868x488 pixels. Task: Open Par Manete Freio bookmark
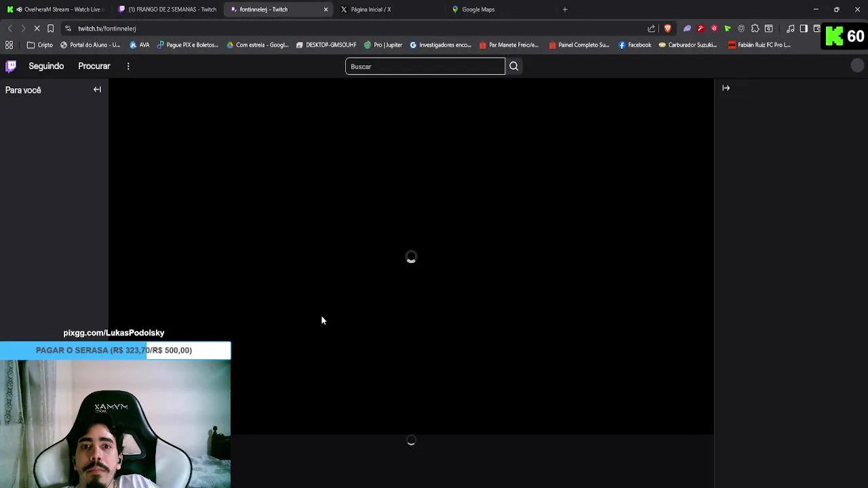pyautogui.click(x=509, y=45)
